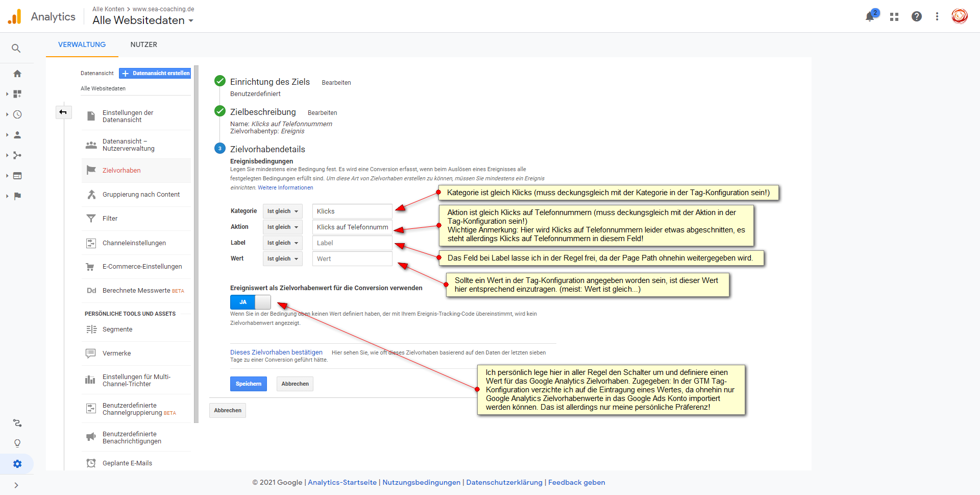Open Segmente under personal tools
The width and height of the screenshot is (980, 495).
[136, 329]
